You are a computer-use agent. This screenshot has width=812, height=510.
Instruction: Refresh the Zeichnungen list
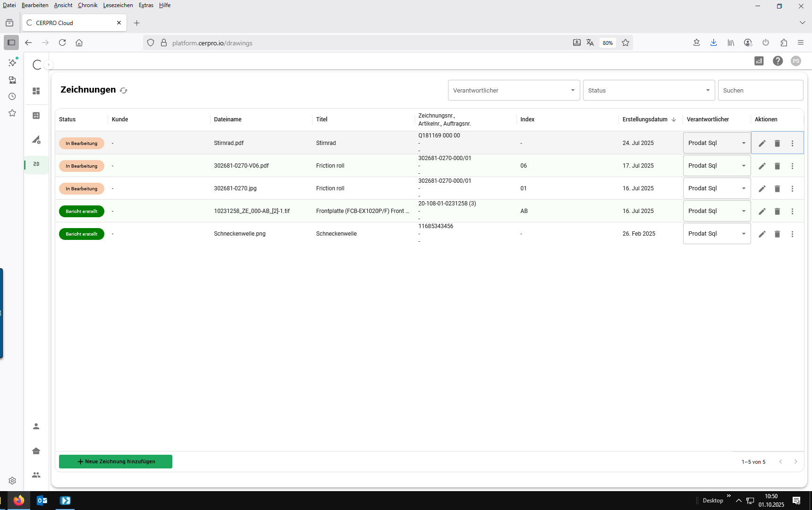point(124,90)
